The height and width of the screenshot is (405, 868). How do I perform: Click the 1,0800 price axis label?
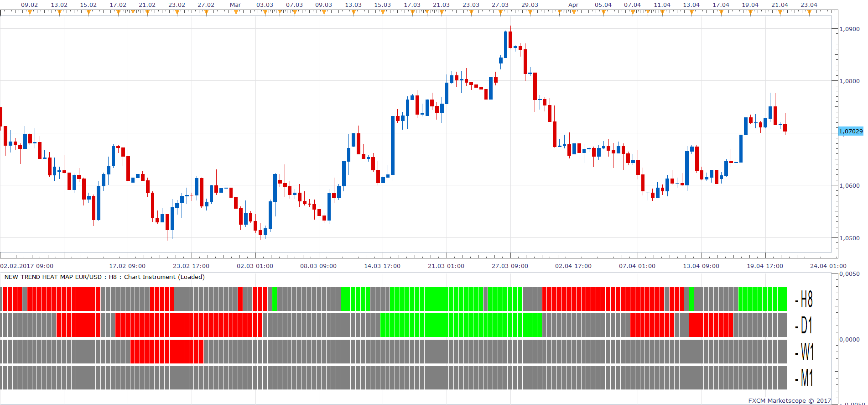(849, 81)
